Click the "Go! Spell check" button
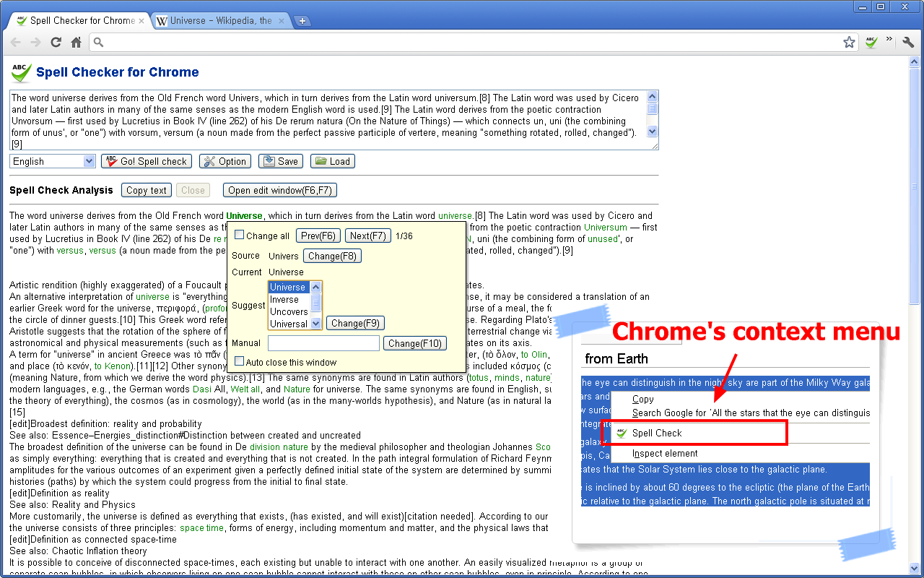The height and width of the screenshot is (578, 924). [x=146, y=160]
